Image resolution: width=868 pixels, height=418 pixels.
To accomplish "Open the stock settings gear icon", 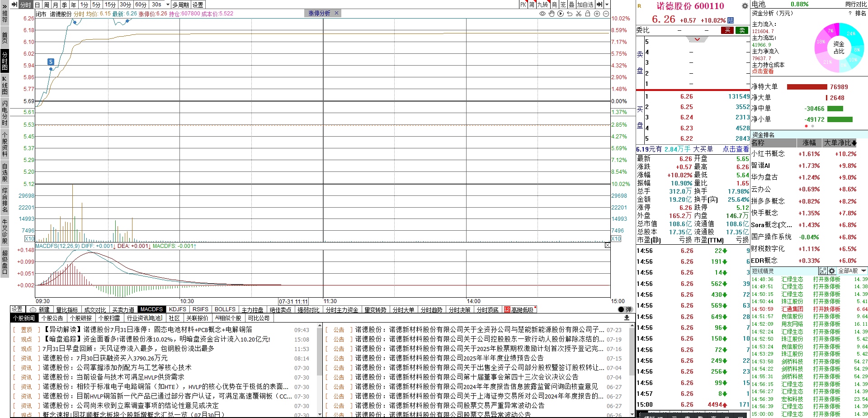I will coord(745,6).
